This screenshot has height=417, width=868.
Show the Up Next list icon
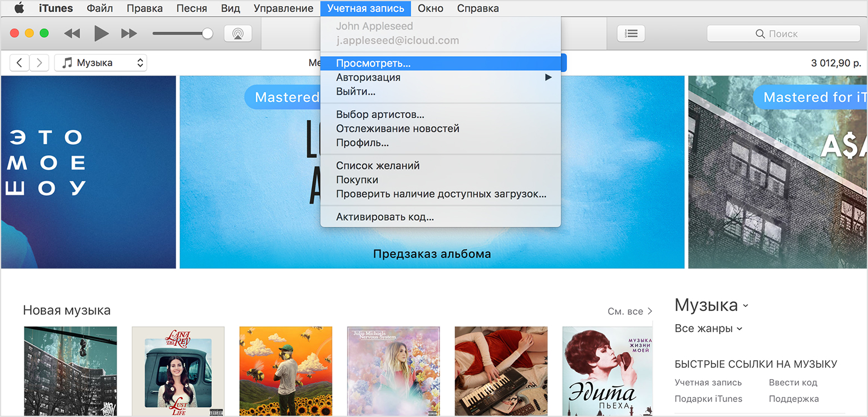click(631, 33)
